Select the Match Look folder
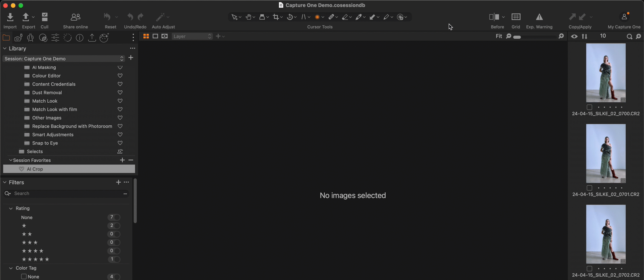The height and width of the screenshot is (280, 644). pos(45,101)
